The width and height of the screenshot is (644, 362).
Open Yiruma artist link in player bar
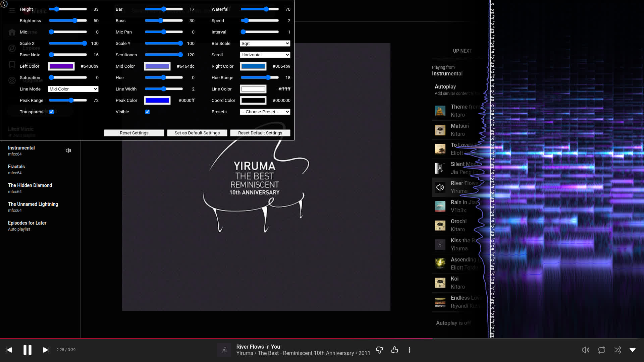pos(245,353)
